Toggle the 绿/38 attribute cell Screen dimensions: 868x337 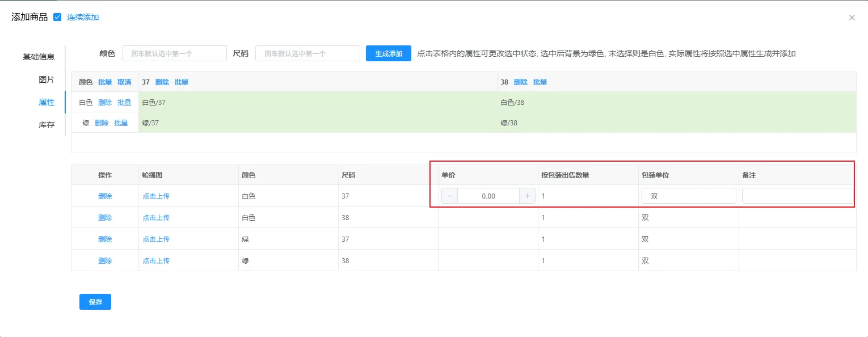(676, 123)
